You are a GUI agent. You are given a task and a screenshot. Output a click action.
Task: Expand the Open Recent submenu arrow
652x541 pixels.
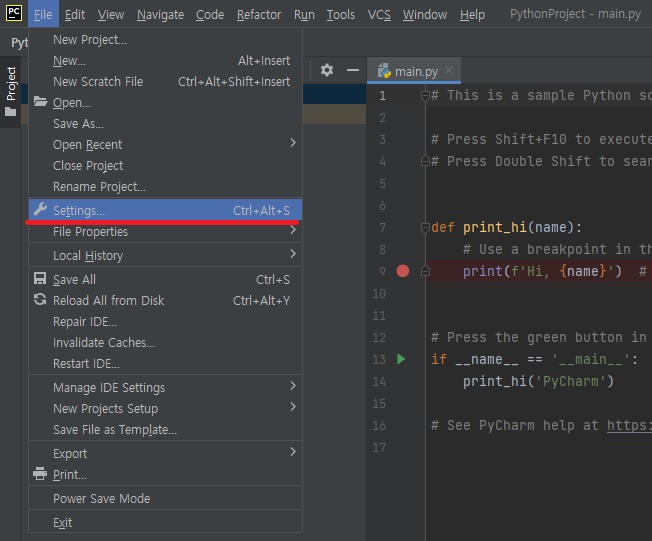tap(293, 143)
